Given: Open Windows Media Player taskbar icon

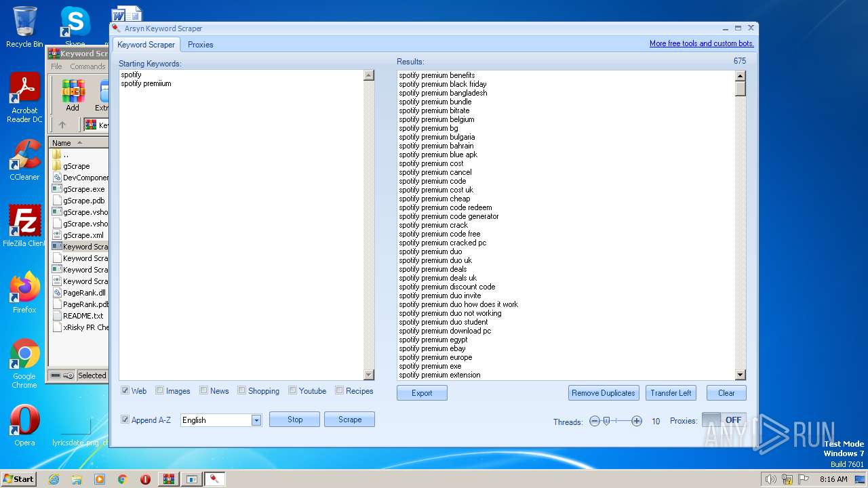Looking at the screenshot, I should (x=100, y=479).
